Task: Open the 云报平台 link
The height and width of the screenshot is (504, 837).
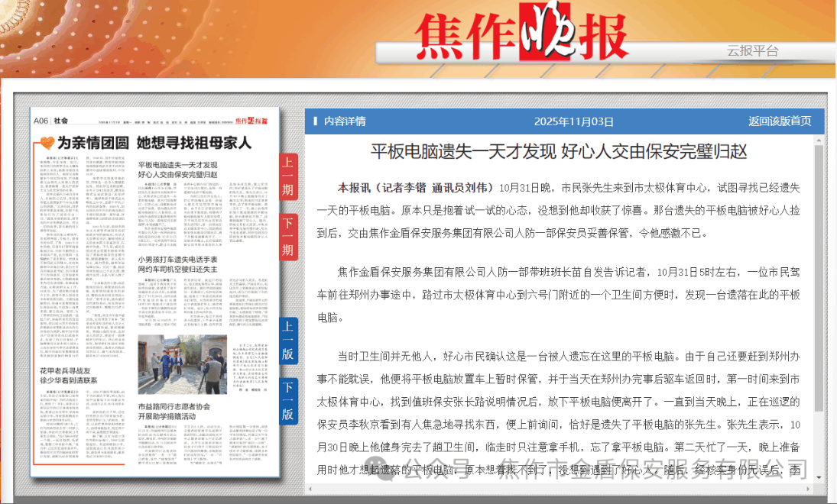Action: tap(752, 51)
